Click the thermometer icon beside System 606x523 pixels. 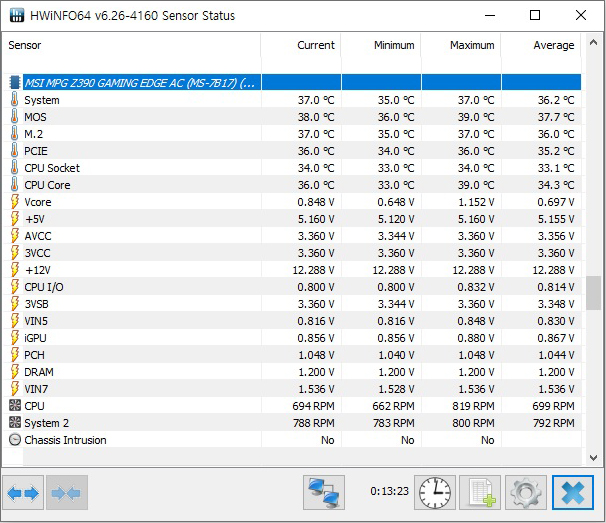pos(14,100)
